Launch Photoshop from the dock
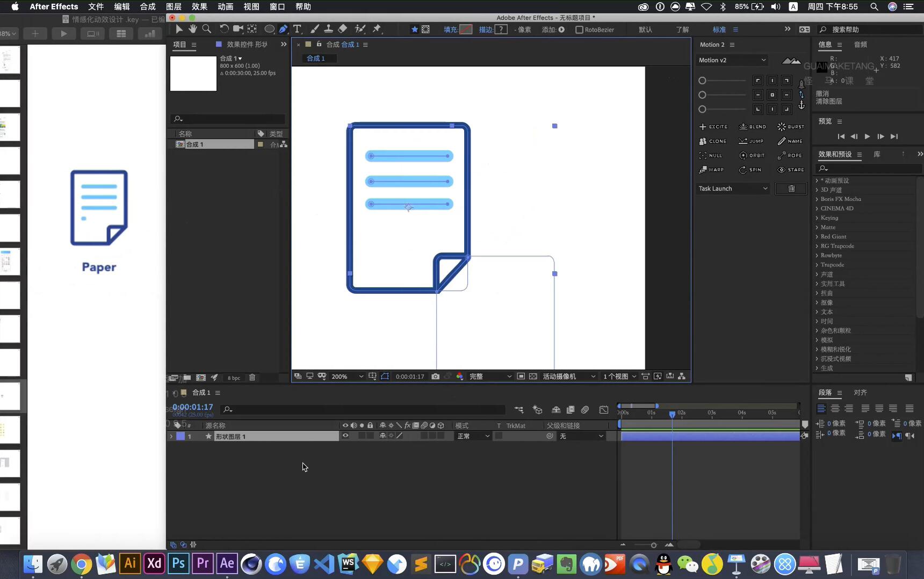The image size is (924, 579). (178, 564)
